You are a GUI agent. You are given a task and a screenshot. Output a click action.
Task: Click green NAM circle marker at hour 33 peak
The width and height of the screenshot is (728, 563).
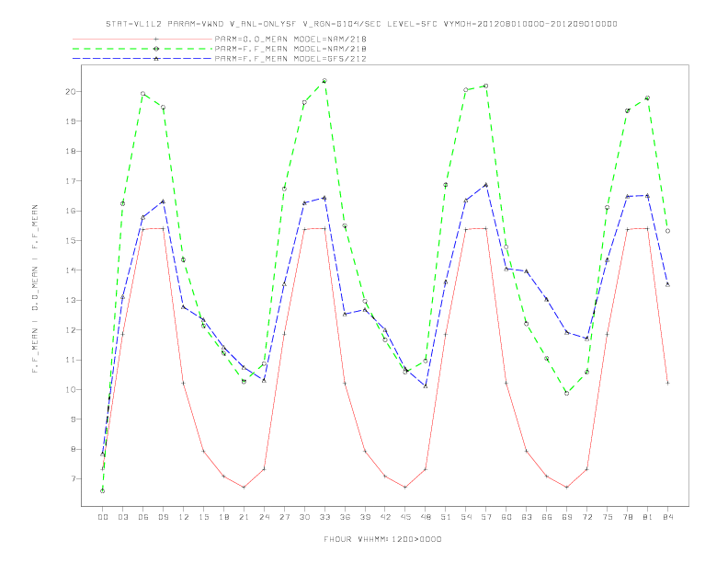pyautogui.click(x=324, y=81)
